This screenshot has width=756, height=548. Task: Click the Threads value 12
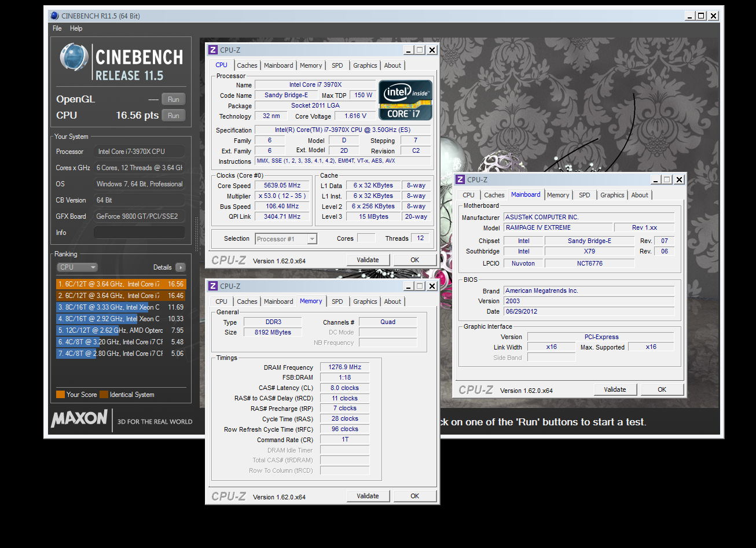click(x=420, y=238)
